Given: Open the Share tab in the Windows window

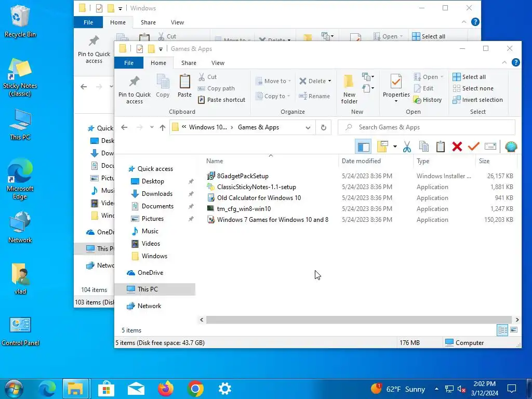Looking at the screenshot, I should [x=148, y=22].
